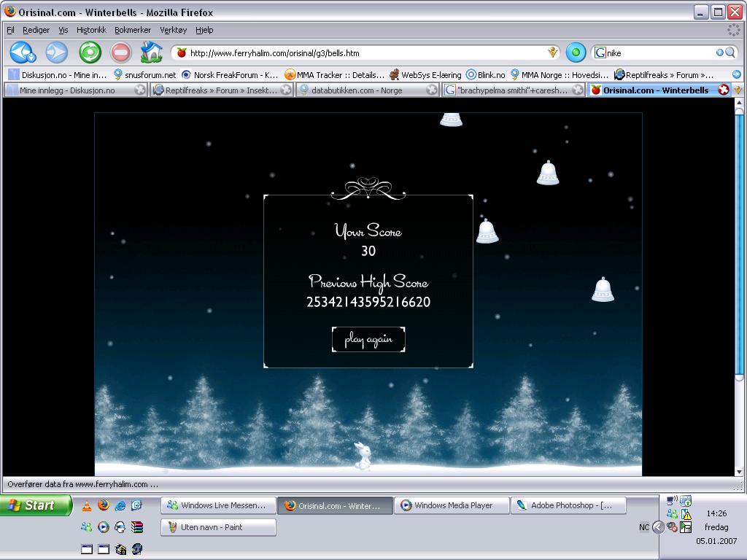Open the address bar history dropdown
747x560 pixels.
click(x=553, y=52)
